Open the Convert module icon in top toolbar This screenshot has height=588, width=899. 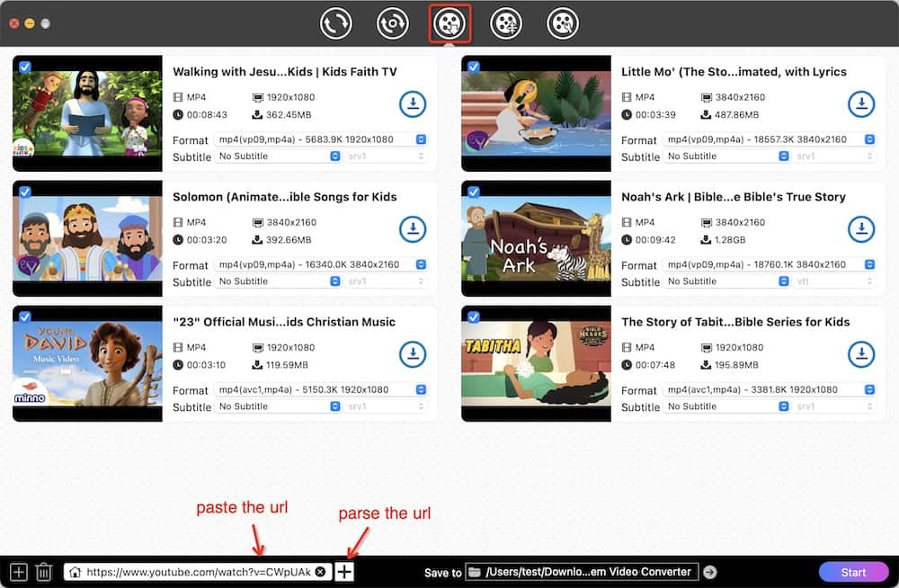tap(335, 23)
